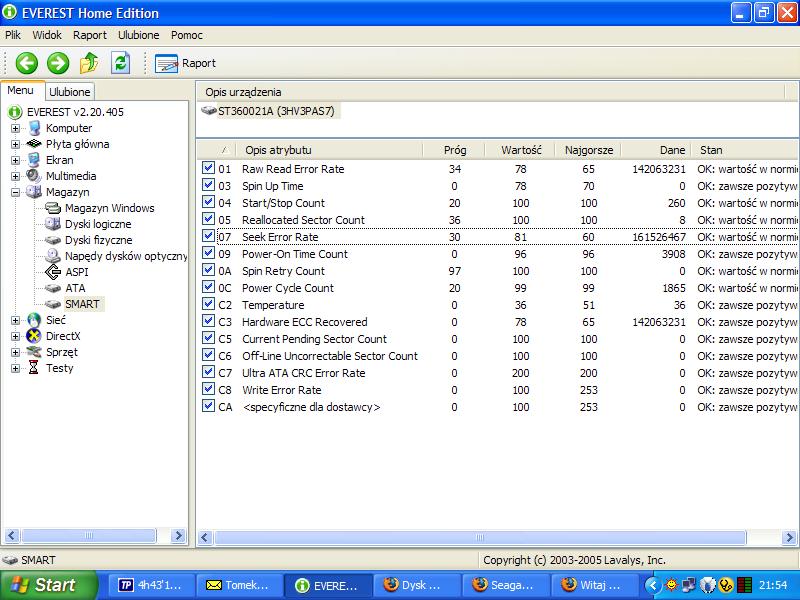Image resolution: width=800 pixels, height=600 pixels.
Task: Open the Ulubione menu
Action: click(139, 35)
